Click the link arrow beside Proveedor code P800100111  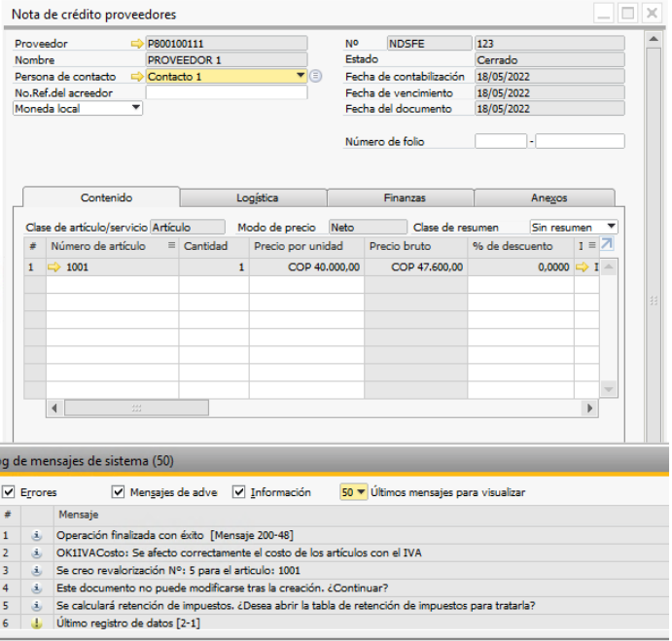[136, 44]
